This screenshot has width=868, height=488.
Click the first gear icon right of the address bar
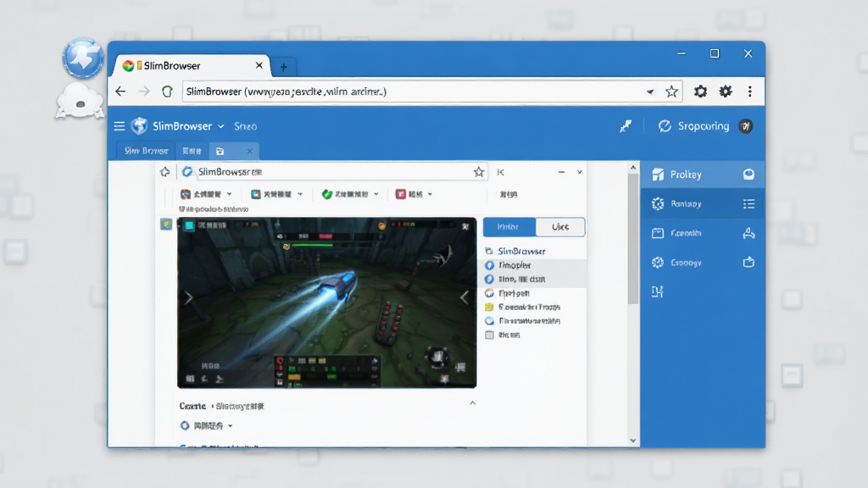pos(700,91)
